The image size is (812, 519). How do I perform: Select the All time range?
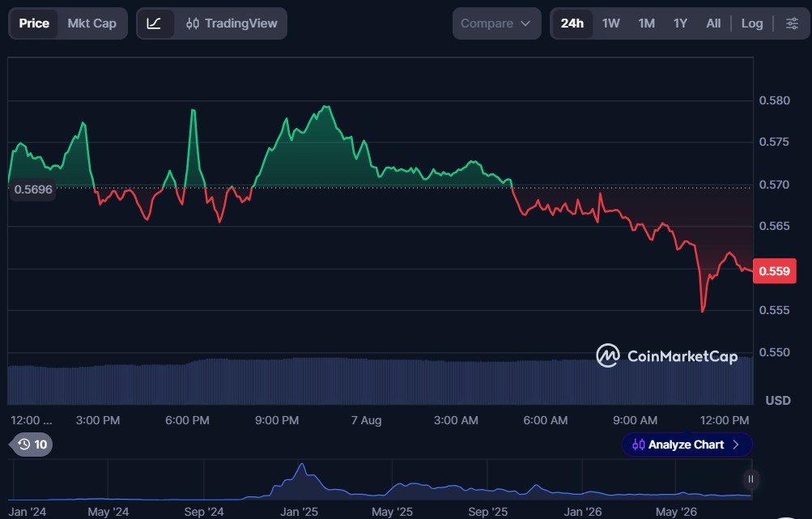(713, 23)
